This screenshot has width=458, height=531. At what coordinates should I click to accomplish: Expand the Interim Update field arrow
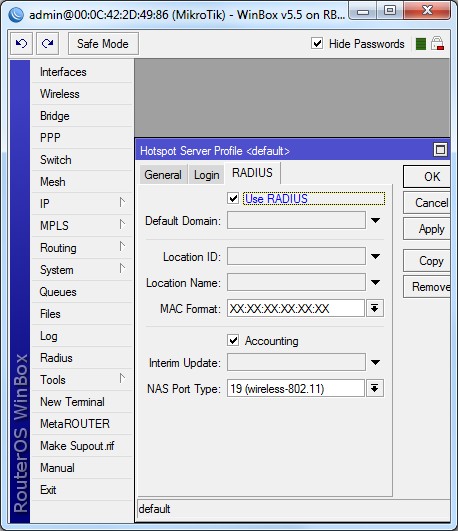[x=375, y=362]
